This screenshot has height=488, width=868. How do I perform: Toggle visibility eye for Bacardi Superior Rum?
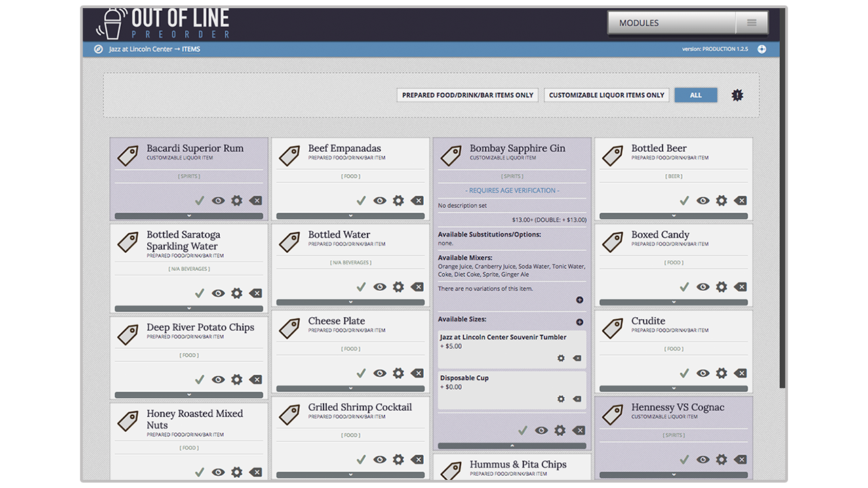click(x=218, y=201)
